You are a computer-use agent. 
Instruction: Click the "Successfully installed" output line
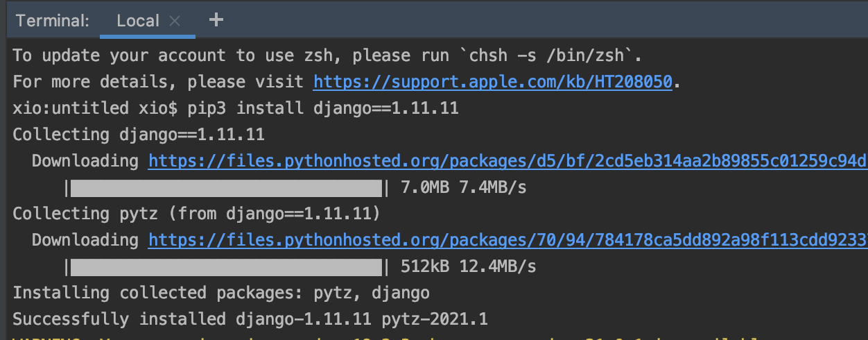coord(250,319)
